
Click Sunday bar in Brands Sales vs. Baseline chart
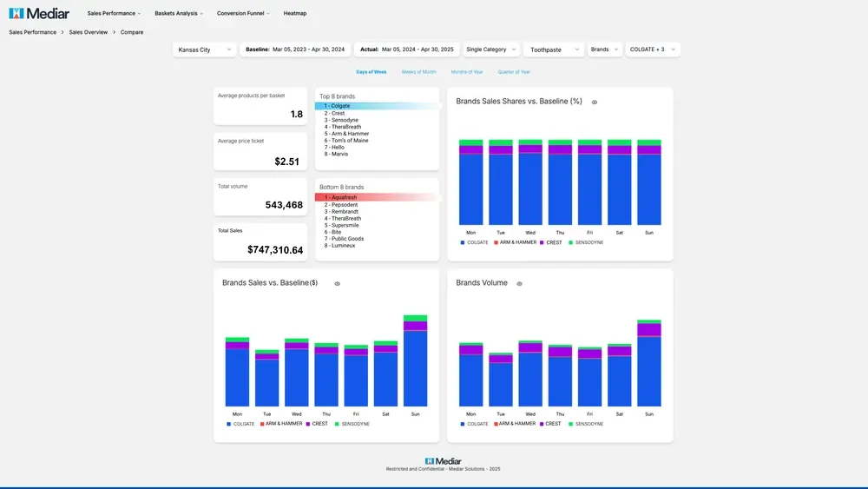[415, 360]
